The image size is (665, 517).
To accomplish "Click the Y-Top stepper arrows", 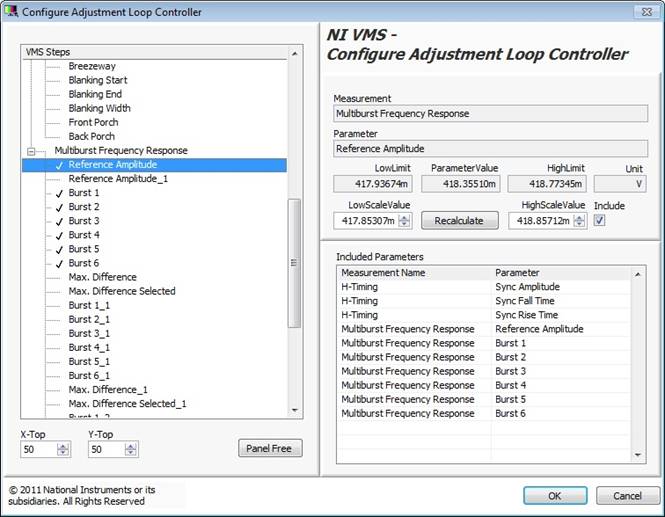I will click(131, 449).
